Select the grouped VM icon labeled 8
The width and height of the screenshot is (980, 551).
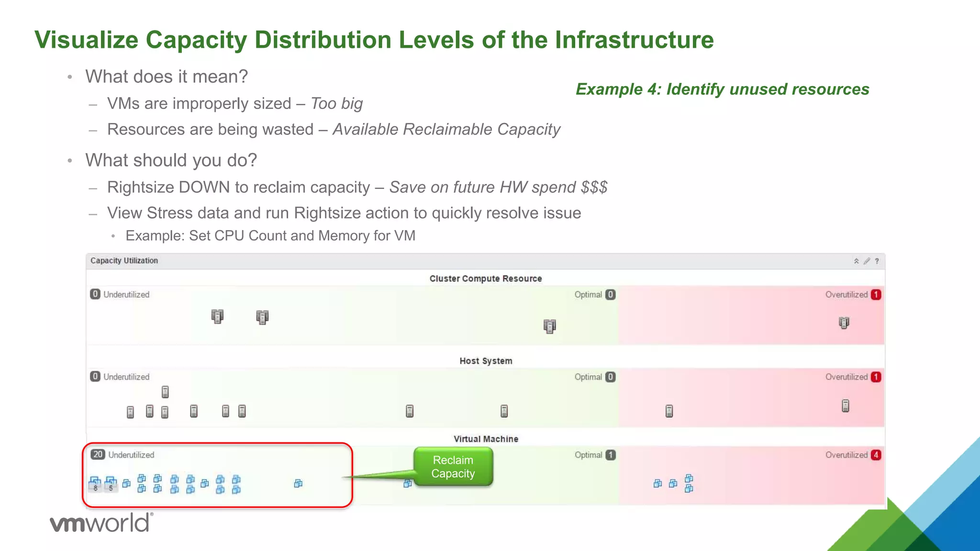pyautogui.click(x=95, y=484)
